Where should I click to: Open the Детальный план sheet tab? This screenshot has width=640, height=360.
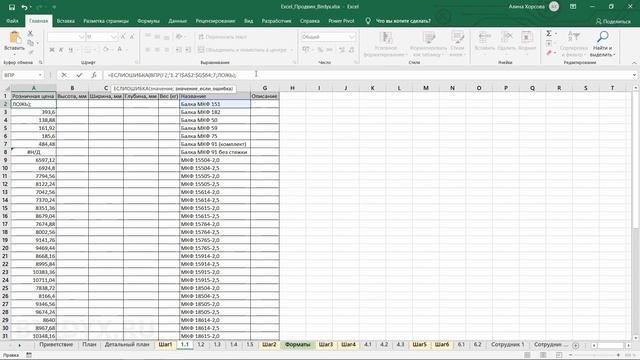click(x=127, y=345)
